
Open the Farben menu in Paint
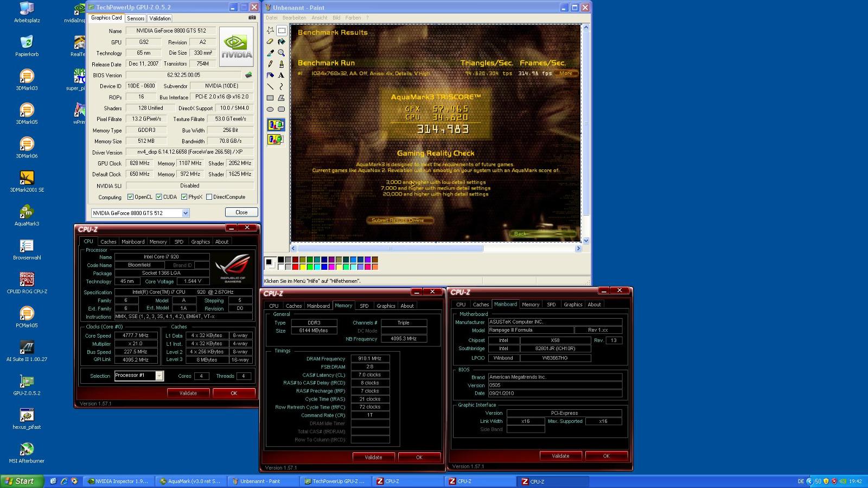[353, 17]
